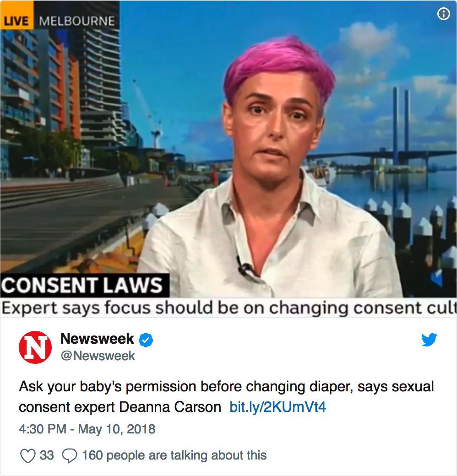Click the CONSENT LAWS banner

click(85, 285)
